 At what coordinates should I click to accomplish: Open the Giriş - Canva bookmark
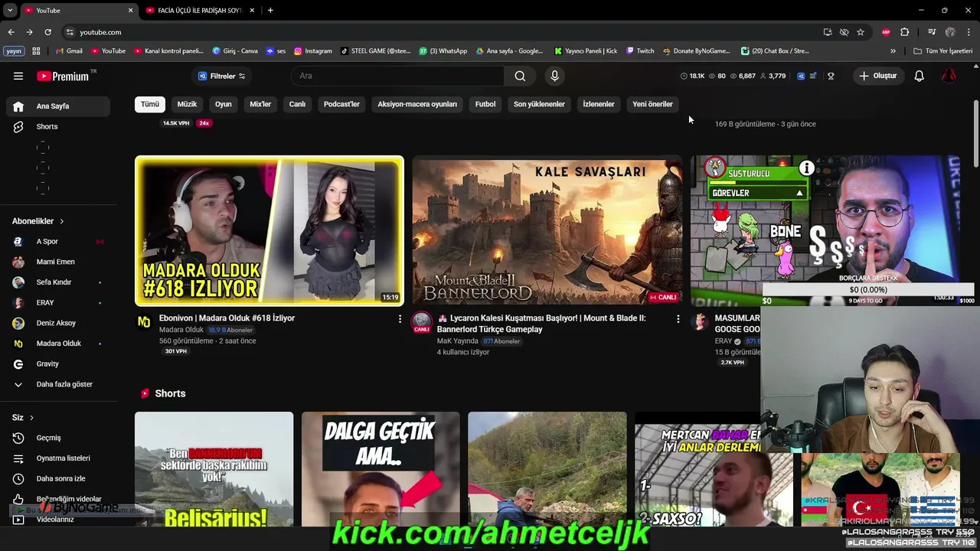click(235, 51)
